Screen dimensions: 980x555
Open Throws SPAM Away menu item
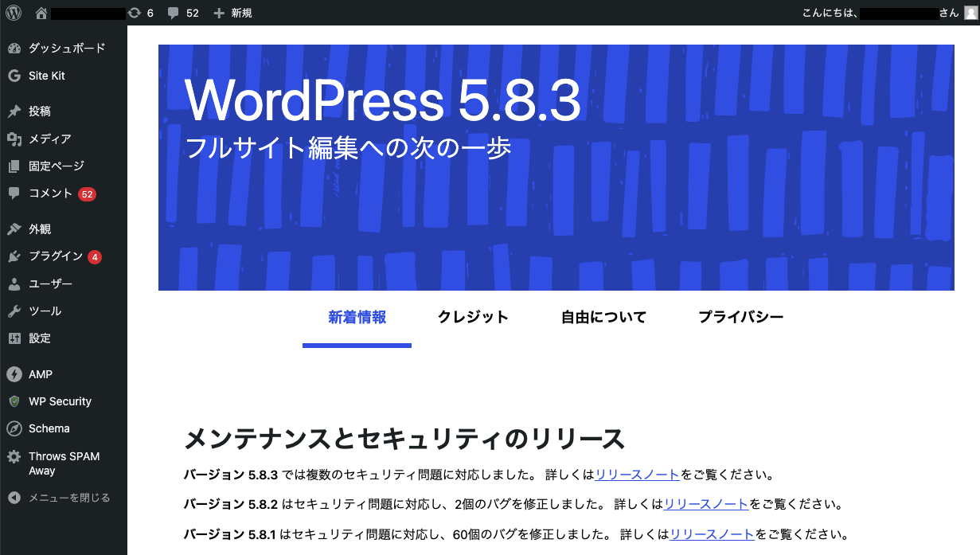(x=64, y=463)
